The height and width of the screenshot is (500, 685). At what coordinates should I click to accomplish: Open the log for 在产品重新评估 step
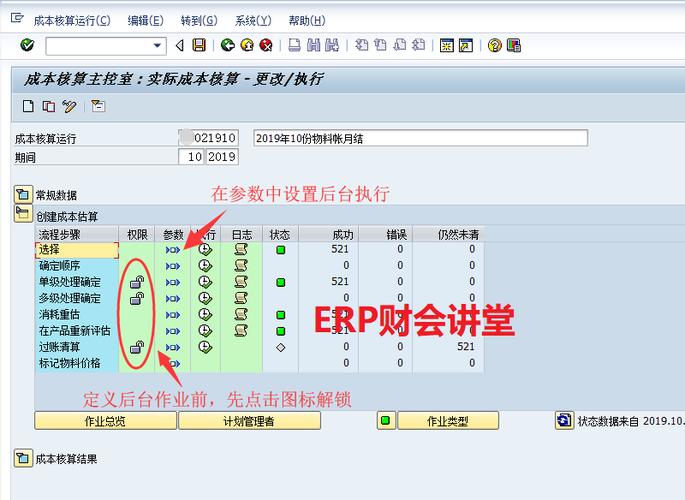(241, 331)
